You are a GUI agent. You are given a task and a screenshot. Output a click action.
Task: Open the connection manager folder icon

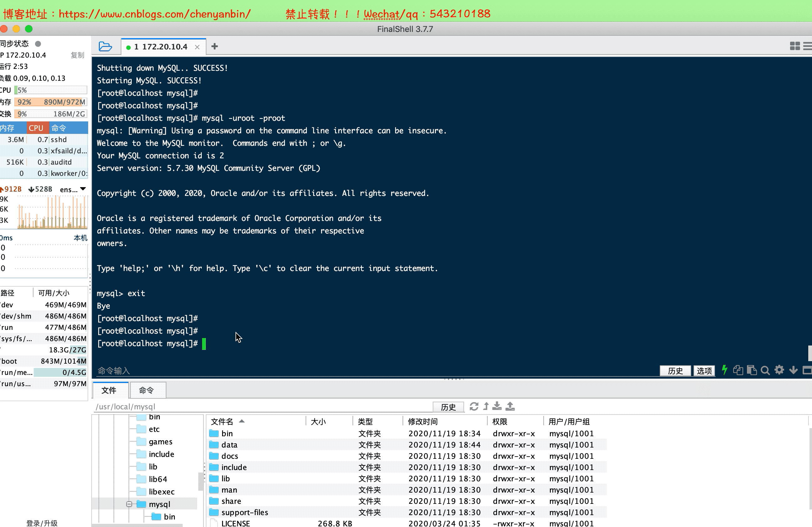[x=105, y=46]
